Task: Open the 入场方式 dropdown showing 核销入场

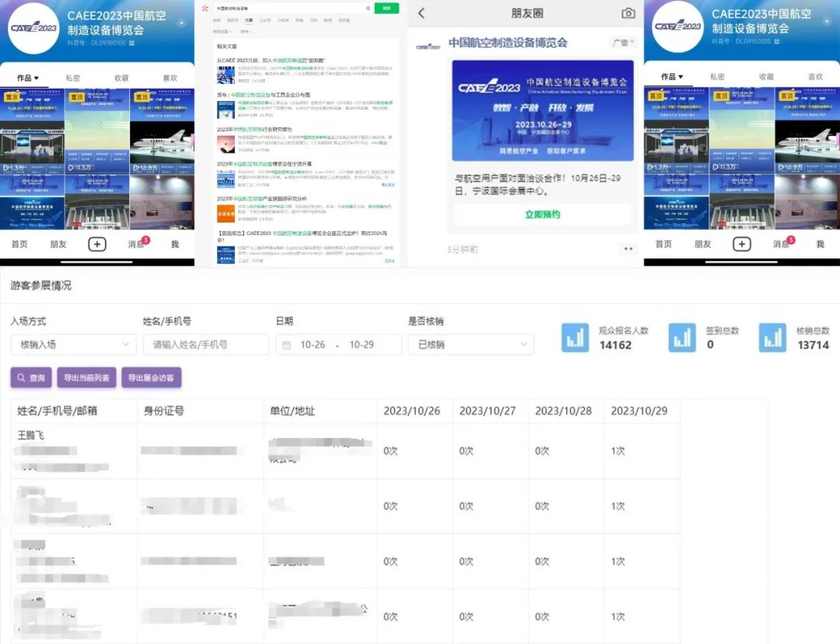Action: pos(73,345)
